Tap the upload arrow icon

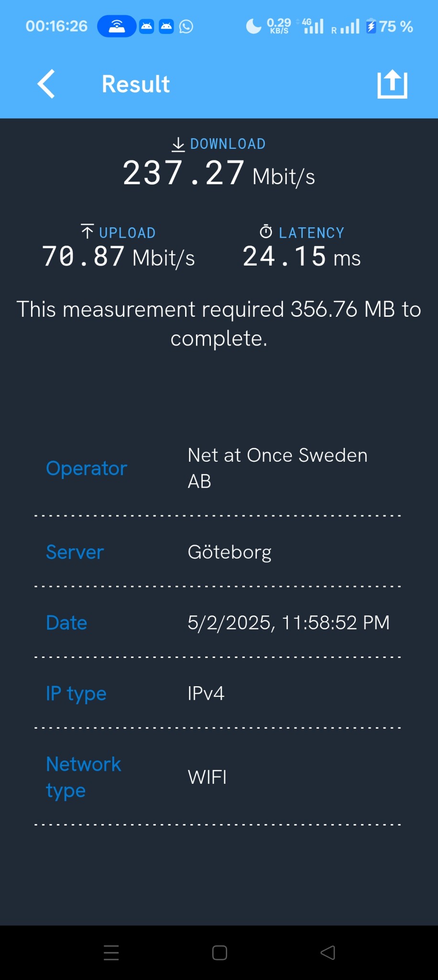coord(87,232)
